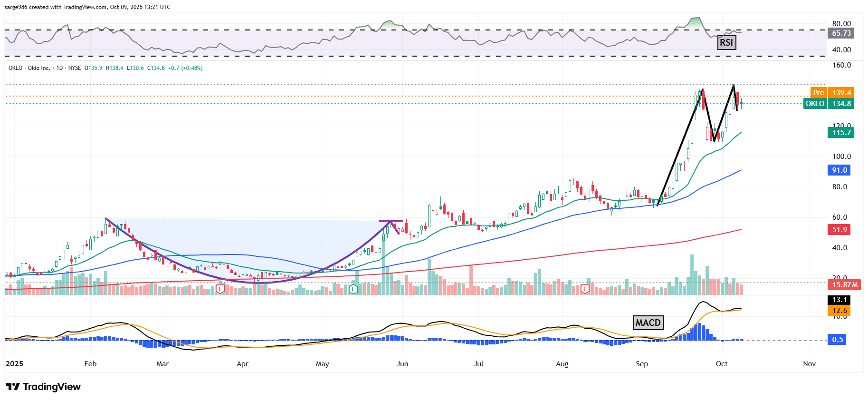
Task: Click the RSI value 65.73 label
Action: pos(841,33)
